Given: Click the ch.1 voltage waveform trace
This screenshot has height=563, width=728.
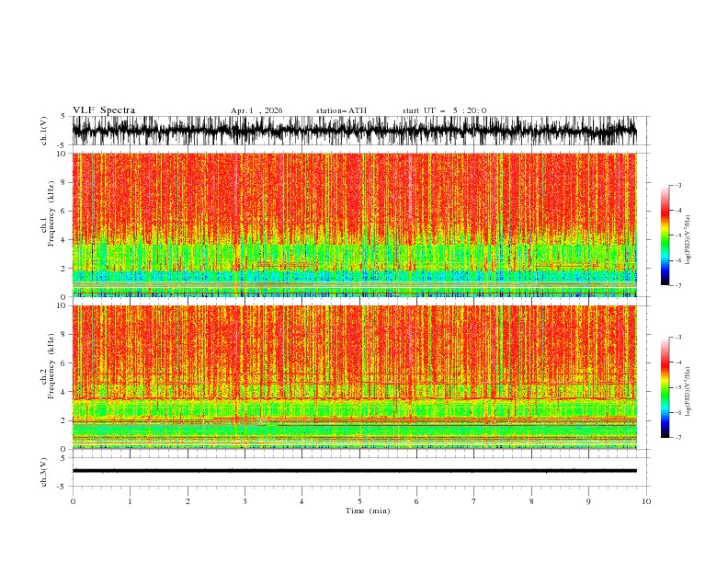Looking at the screenshot, I should click(354, 131).
